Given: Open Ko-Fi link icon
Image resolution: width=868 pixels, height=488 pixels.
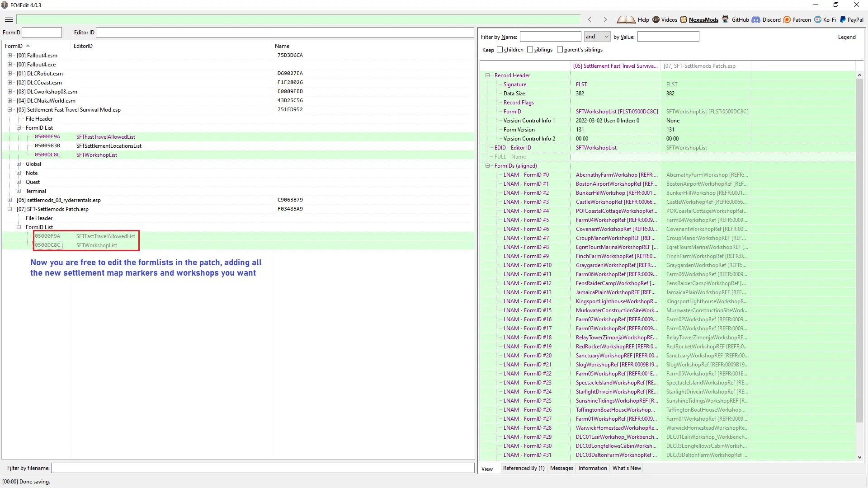Looking at the screenshot, I should (x=818, y=19).
